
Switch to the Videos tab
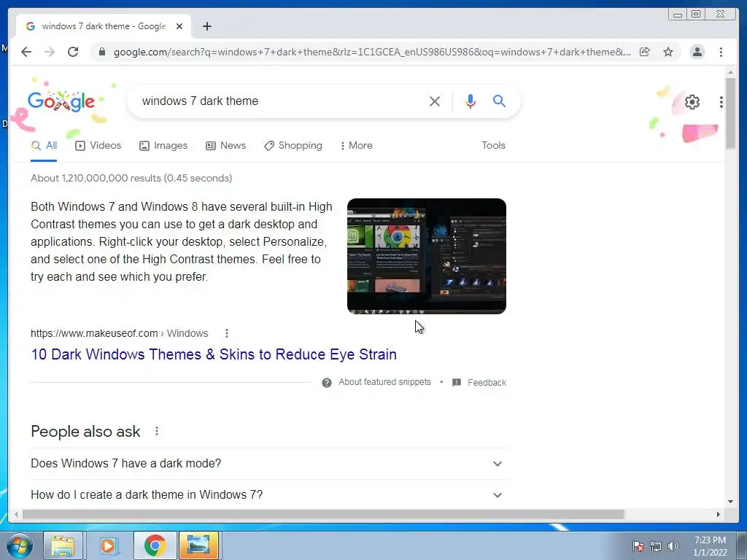tap(98, 145)
